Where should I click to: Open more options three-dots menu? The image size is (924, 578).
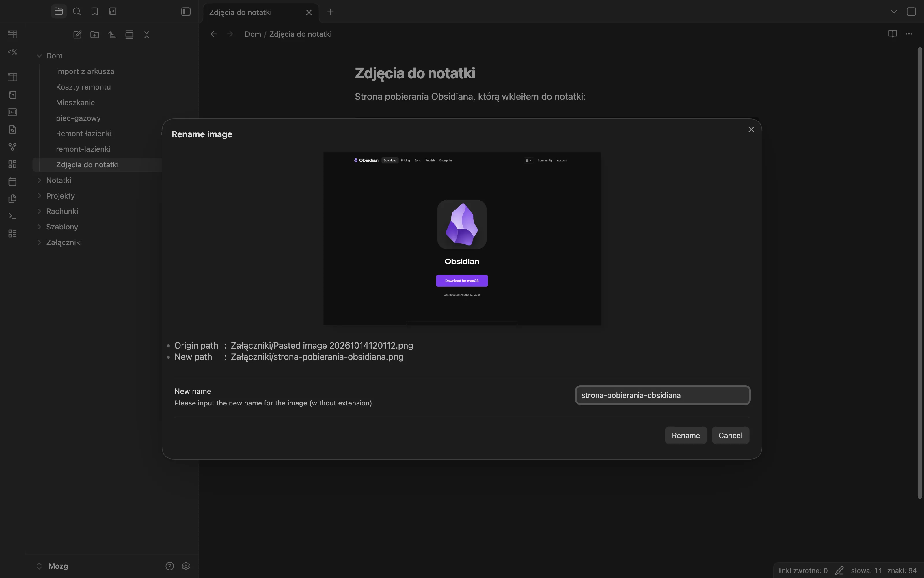pos(909,34)
